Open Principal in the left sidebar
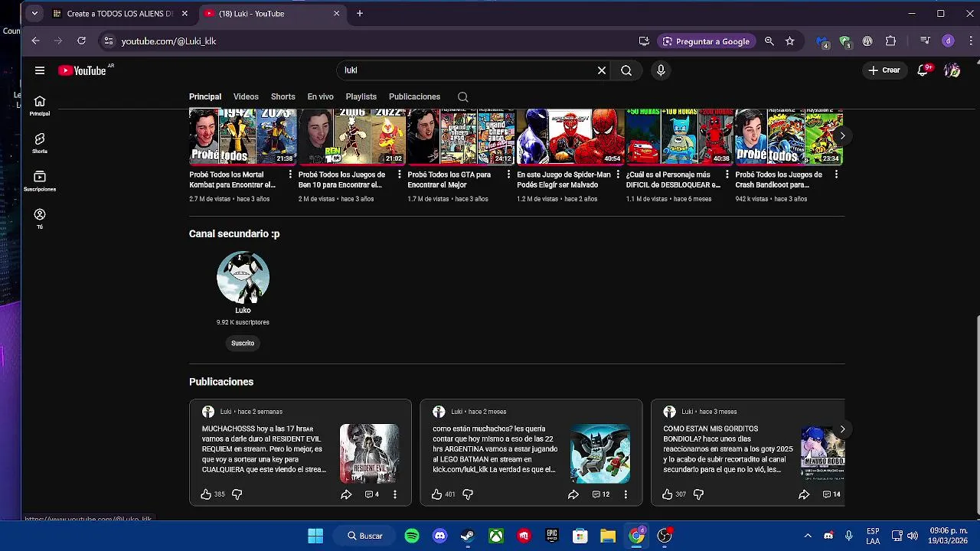 point(40,106)
